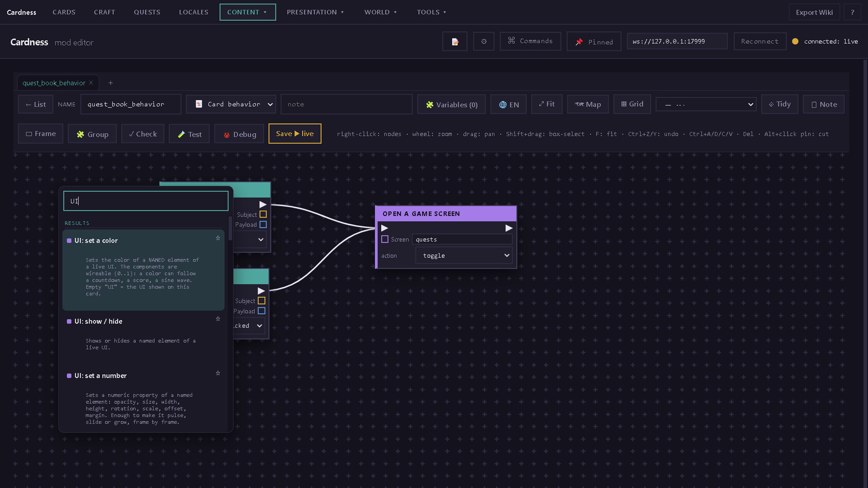The width and height of the screenshot is (868, 488).
Task: Click the upper node's exec output arrow
Action: pos(263,204)
